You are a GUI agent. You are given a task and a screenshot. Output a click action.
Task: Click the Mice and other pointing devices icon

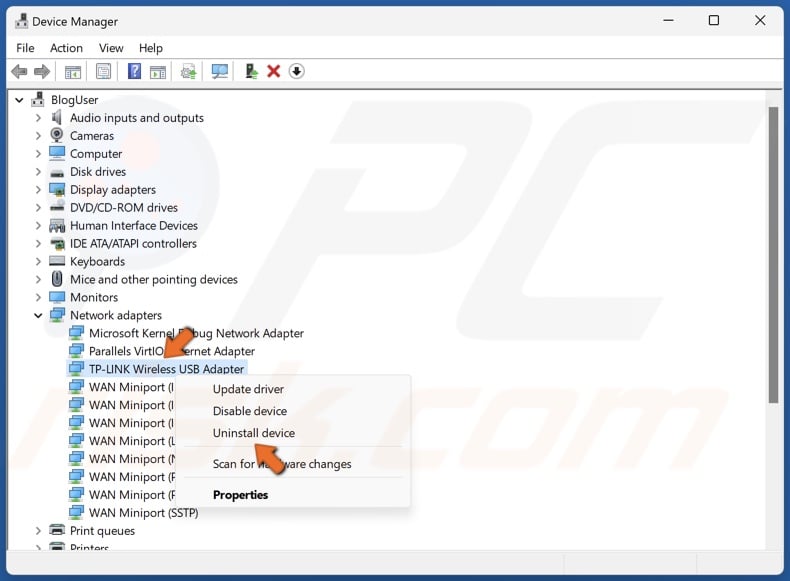tap(57, 279)
